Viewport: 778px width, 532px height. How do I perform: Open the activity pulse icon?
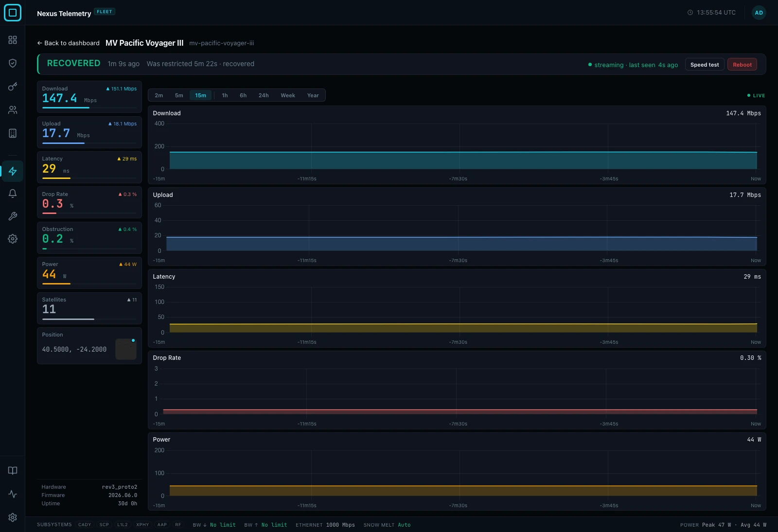13,494
